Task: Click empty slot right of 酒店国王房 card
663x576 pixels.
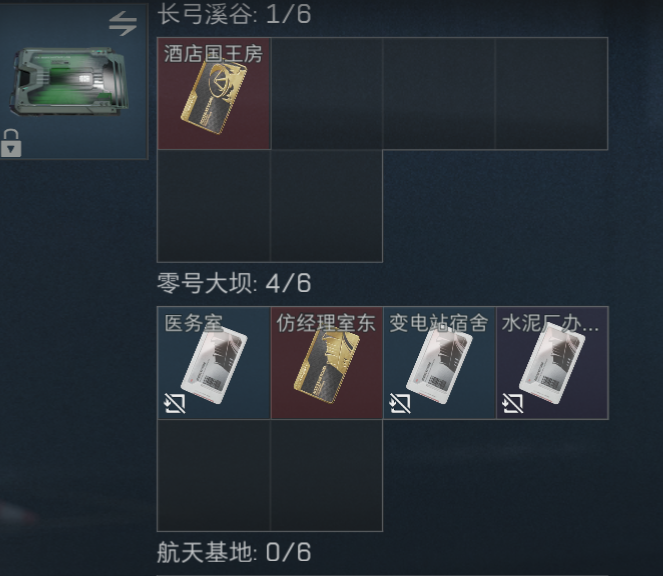Action: point(327,93)
